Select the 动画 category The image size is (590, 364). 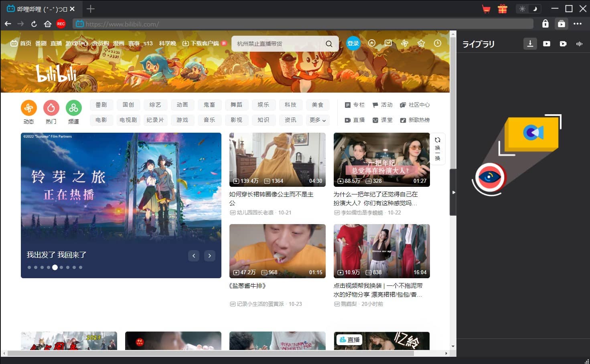point(182,105)
